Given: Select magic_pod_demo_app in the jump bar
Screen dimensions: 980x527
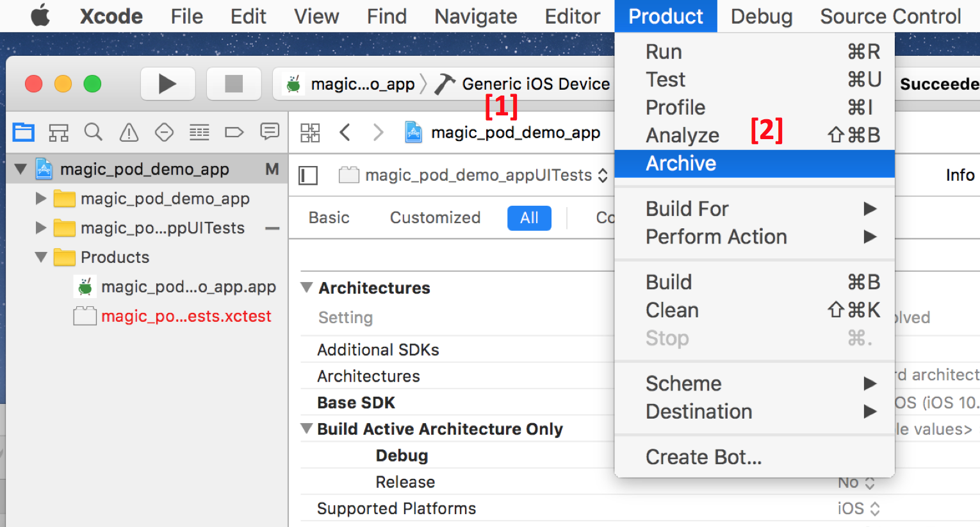Looking at the screenshot, I should (516, 133).
